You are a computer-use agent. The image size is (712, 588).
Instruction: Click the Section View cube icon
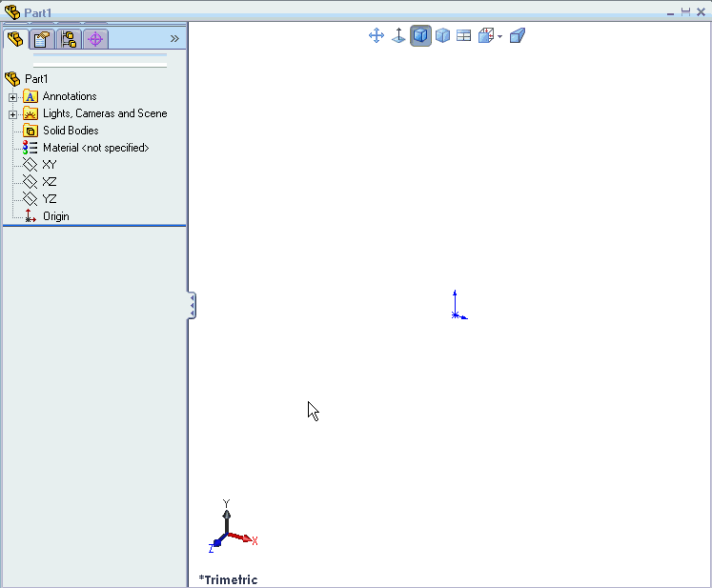click(485, 36)
